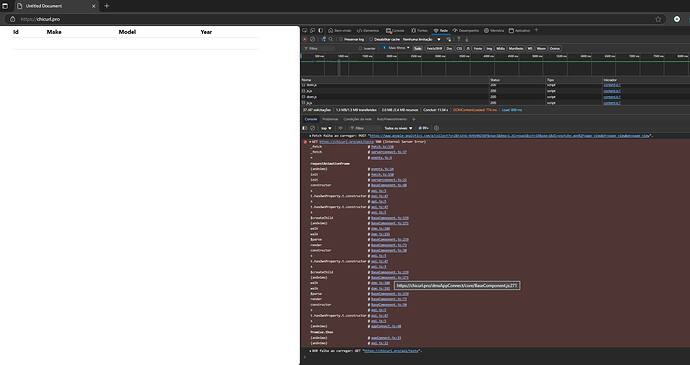Click the tab actions icon left of Untitled Document
This screenshot has width=690, height=365.
tap(5, 6)
